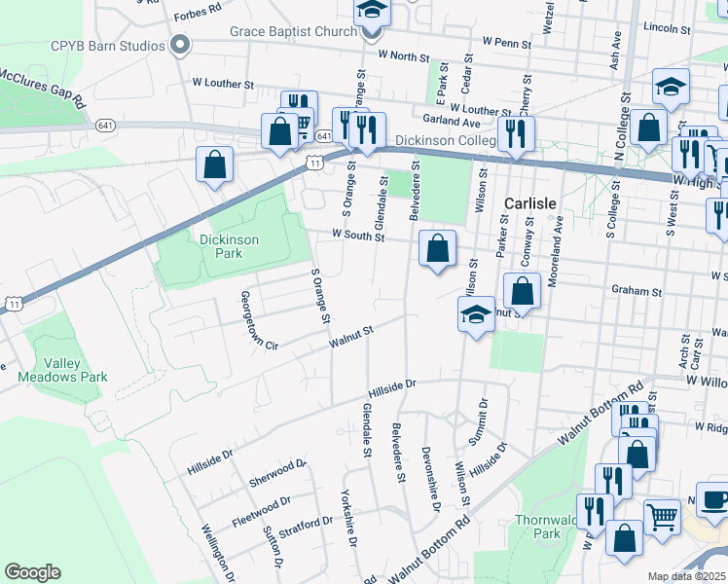Select the Mooreland Ave label
The image size is (728, 584).
[555, 251]
